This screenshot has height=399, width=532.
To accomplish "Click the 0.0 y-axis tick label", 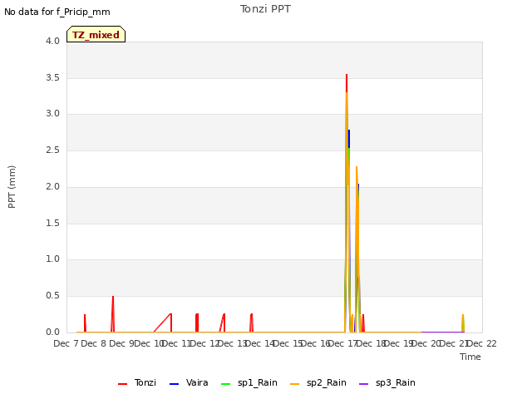I will pos(52,332).
